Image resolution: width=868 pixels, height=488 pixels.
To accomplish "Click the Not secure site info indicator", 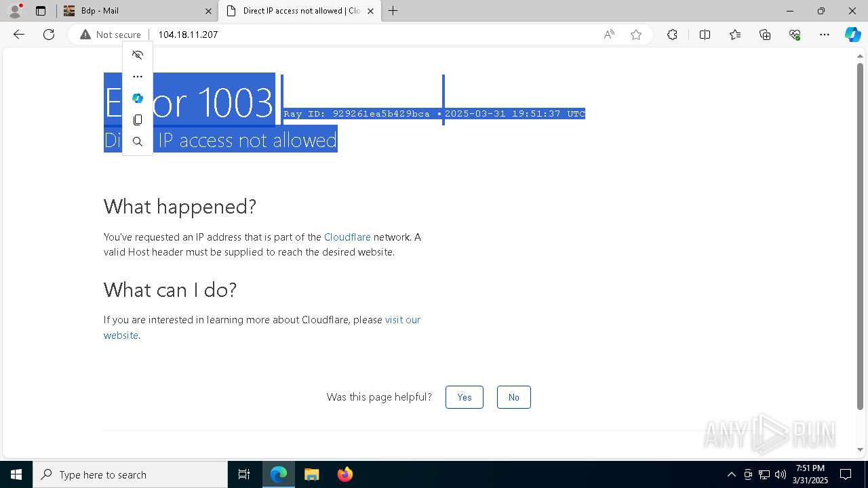I will (x=111, y=35).
